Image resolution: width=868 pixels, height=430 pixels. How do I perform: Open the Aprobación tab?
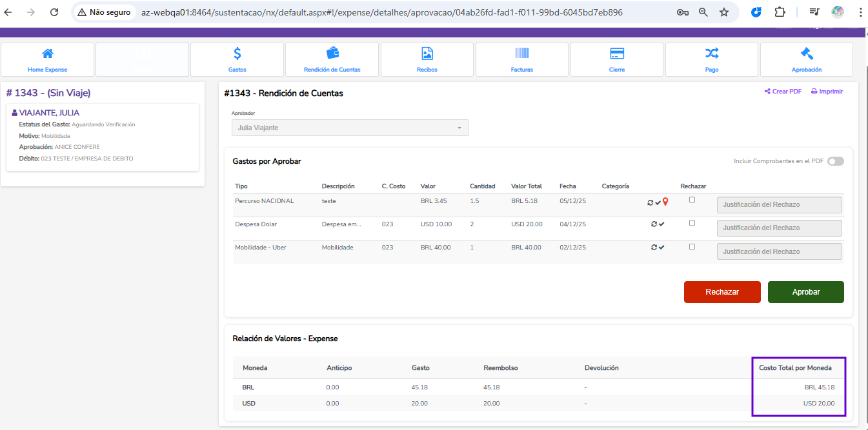pos(806,59)
